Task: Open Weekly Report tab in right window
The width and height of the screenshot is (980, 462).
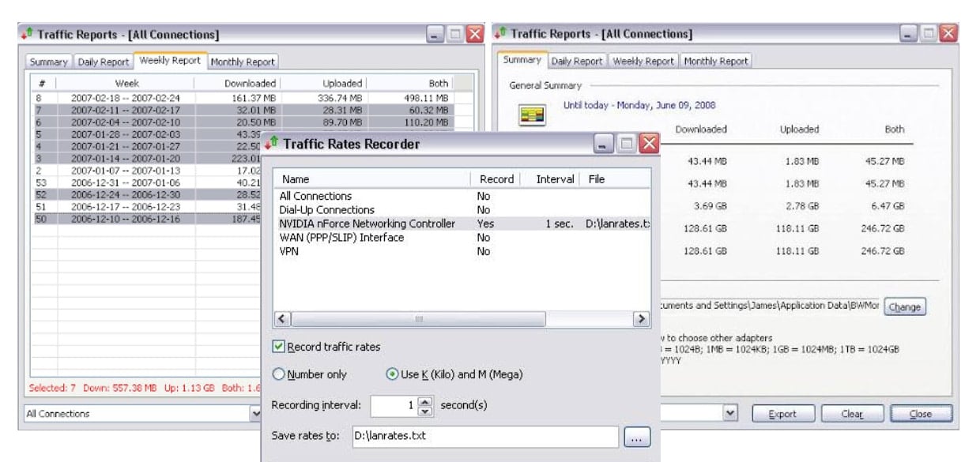Action: [x=644, y=61]
